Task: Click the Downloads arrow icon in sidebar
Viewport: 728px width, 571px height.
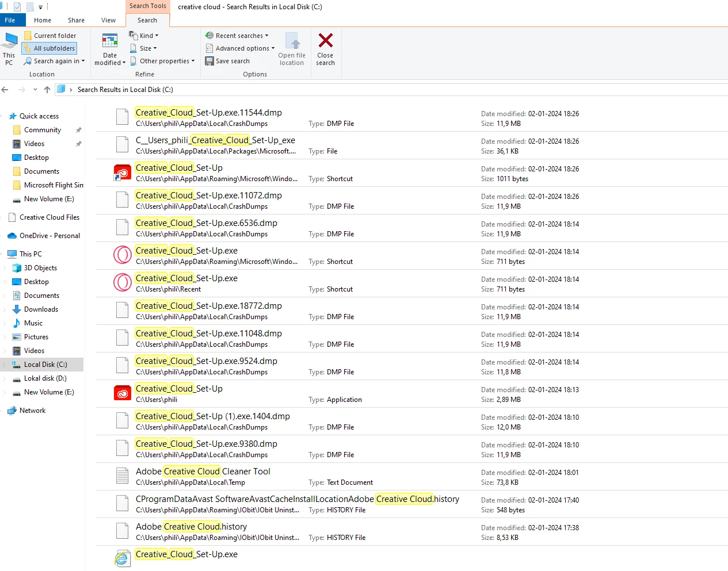Action: pyautogui.click(x=17, y=309)
